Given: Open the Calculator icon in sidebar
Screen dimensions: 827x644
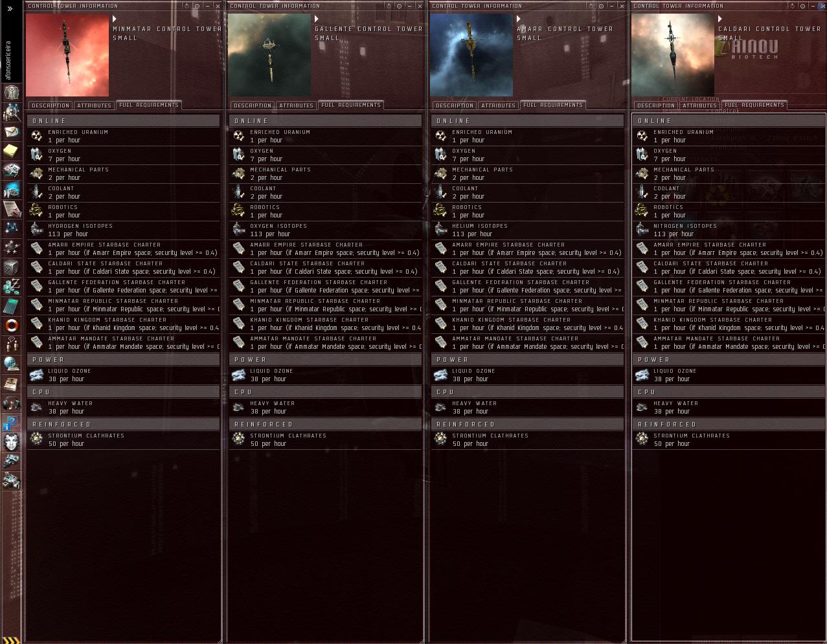Looking at the screenshot, I should click(12, 305).
